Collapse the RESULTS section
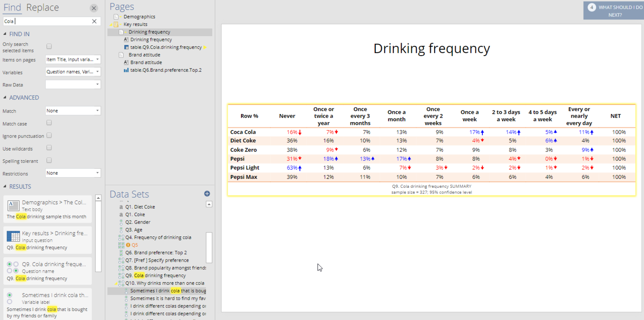Viewport: 644px width, 320px height. point(5,187)
